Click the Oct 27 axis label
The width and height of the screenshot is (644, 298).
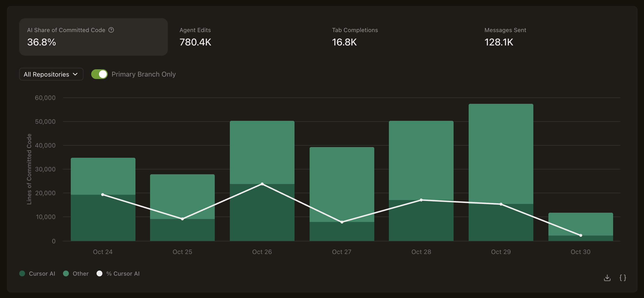pos(342,252)
